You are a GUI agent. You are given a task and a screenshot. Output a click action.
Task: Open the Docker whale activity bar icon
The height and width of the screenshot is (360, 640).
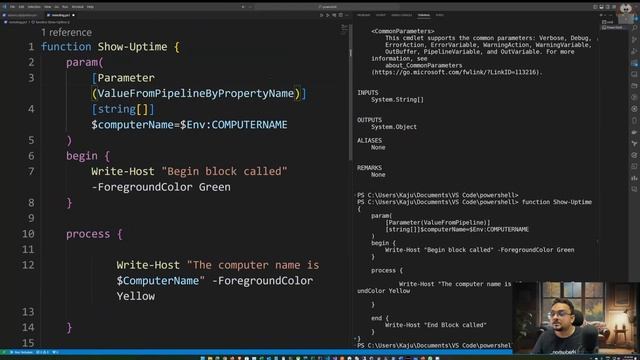tap(634, 132)
